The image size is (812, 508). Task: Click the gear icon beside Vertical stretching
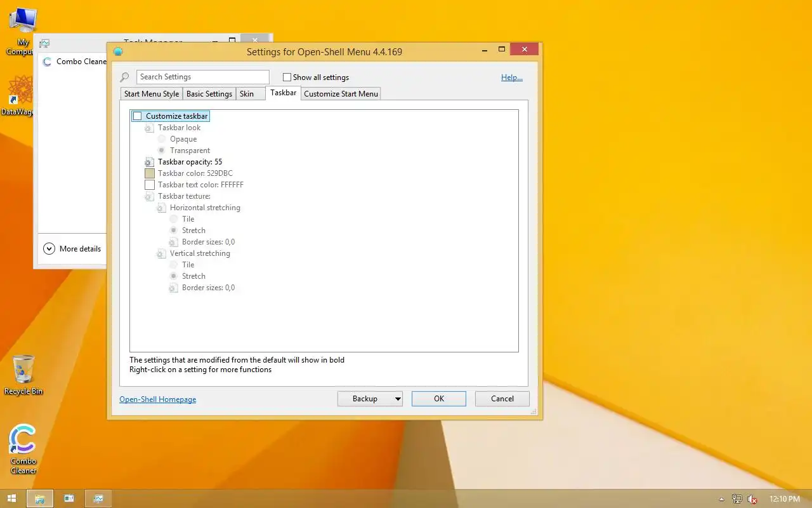[161, 253]
